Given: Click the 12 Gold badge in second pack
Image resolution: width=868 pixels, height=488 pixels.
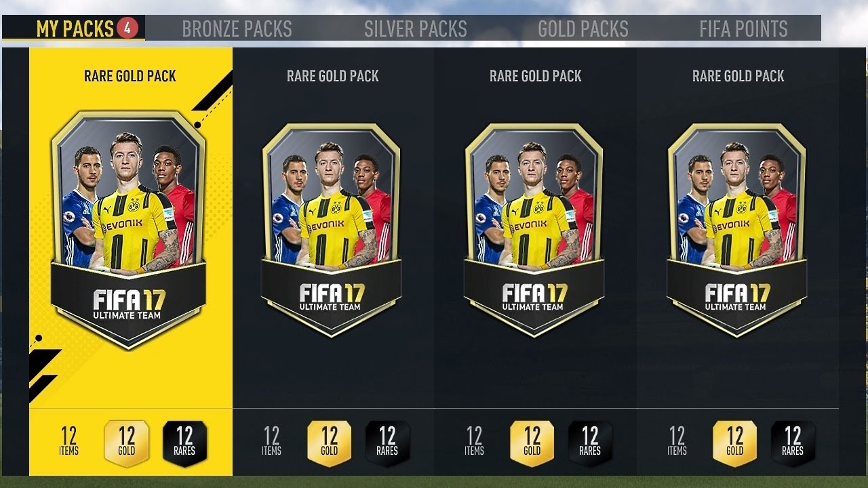Looking at the screenshot, I should [x=330, y=443].
